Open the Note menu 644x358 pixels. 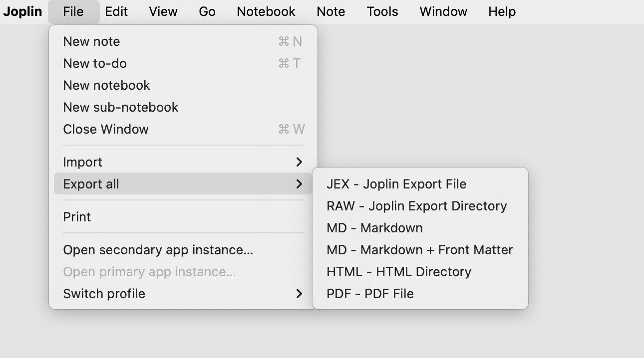tap(331, 11)
